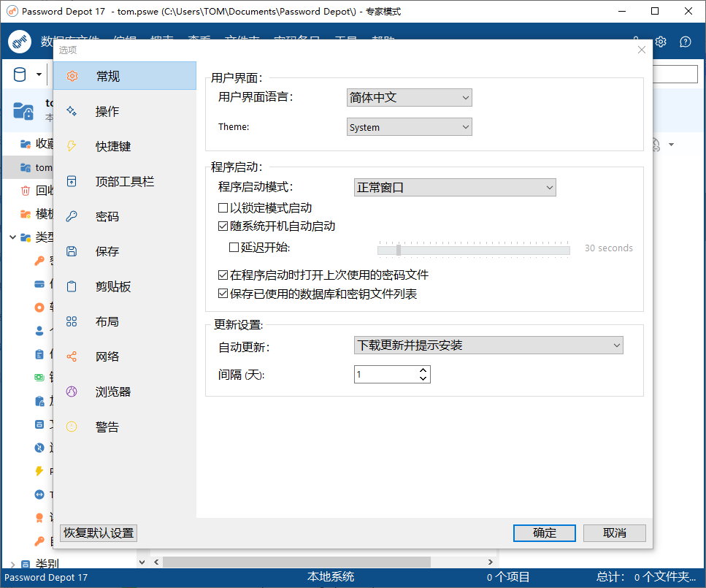This screenshot has height=588, width=706.
Task: Uncheck 随系统开机自动启动
Action: pos(223,226)
